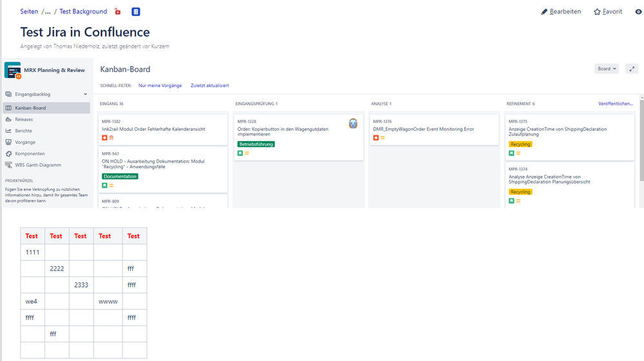Screen dimensions: 644x361
Task: Click the blue page icon next to the breadcrumb
Action: [136, 12]
